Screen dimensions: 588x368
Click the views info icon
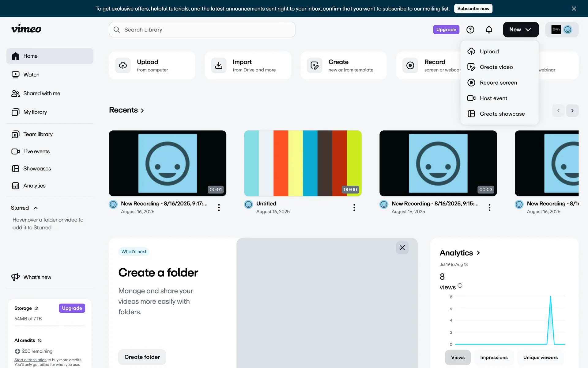460,286
